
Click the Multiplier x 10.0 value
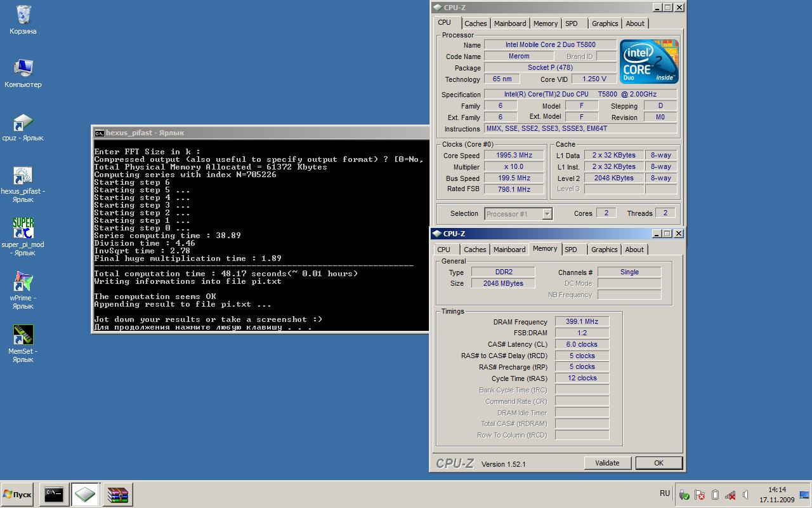tap(514, 166)
